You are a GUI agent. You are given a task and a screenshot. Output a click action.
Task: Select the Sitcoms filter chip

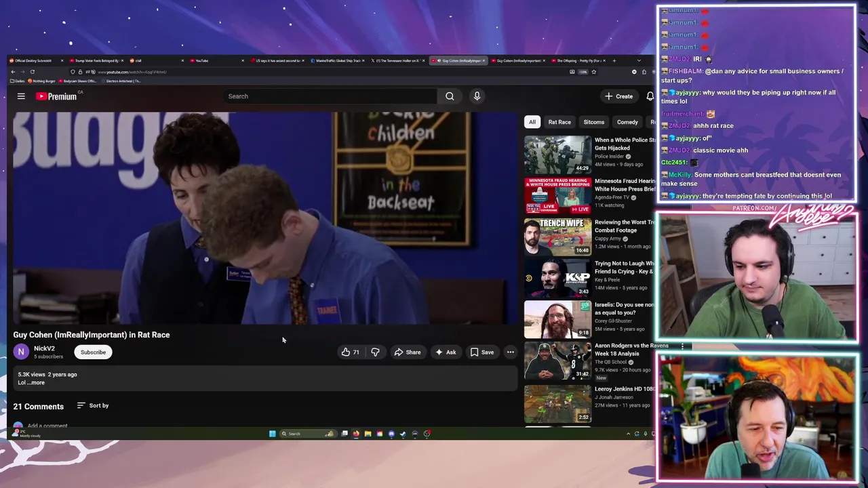pyautogui.click(x=593, y=122)
